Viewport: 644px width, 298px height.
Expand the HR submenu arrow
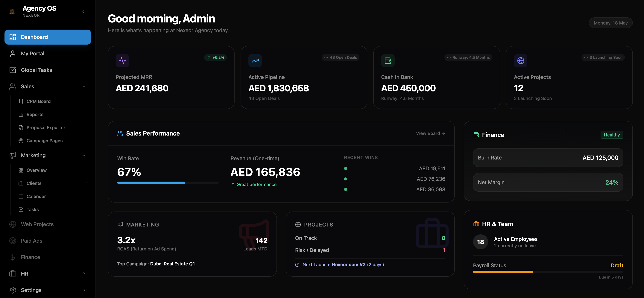coord(84,274)
